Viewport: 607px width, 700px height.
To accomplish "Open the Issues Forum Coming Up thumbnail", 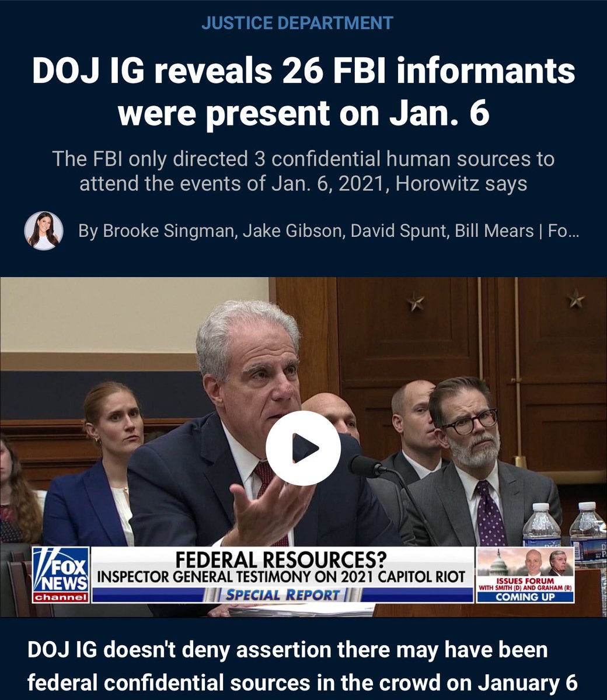I will 525,575.
